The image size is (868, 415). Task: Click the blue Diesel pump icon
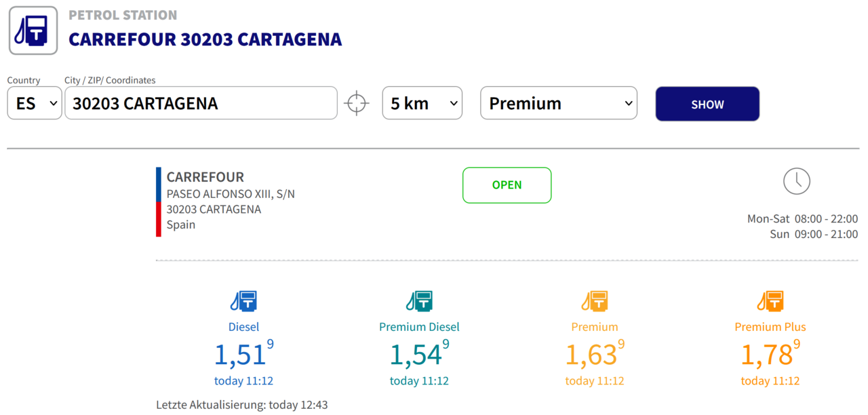243,301
